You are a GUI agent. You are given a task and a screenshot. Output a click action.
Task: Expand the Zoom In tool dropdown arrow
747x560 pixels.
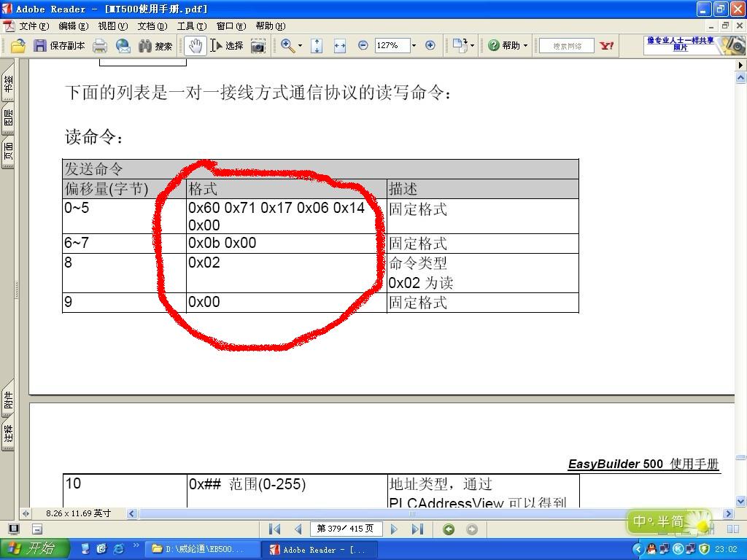click(300, 46)
